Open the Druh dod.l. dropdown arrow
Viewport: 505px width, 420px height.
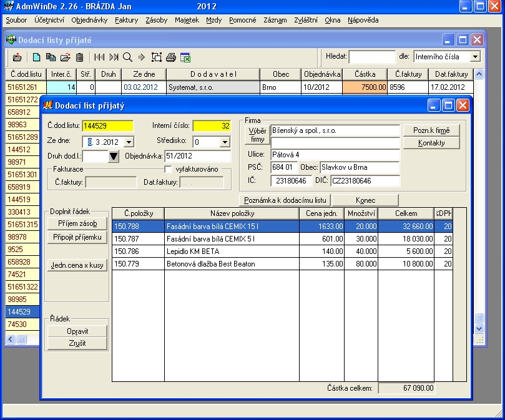114,156
